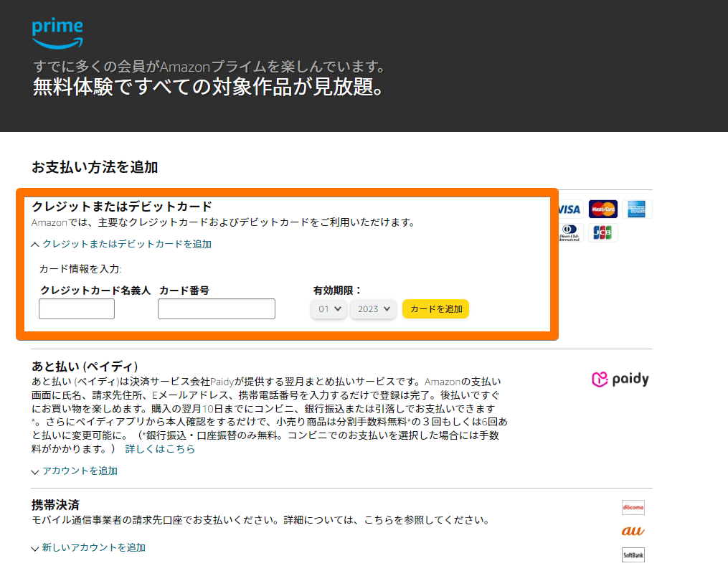Viewport: 728px width, 571px height.
Task: Open the expiry month dropdown 01
Action: click(328, 309)
